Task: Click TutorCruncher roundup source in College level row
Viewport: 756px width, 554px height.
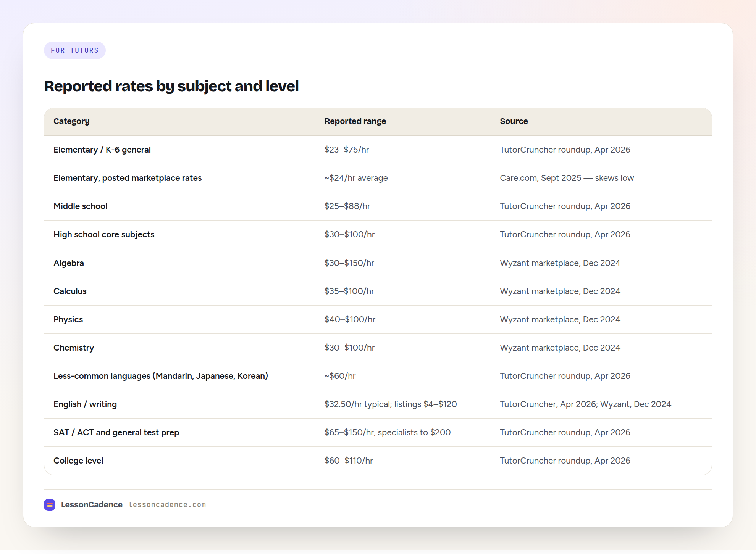Action: (565, 461)
